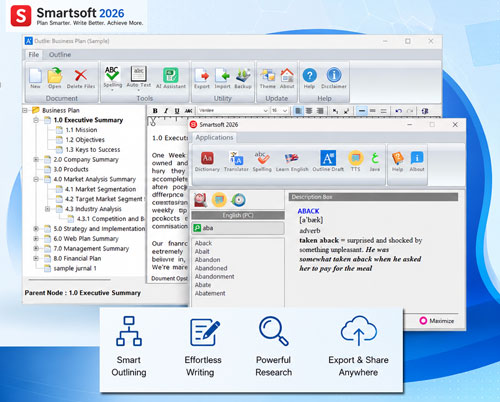Viewport: 500px width, 402px height.
Task: Click Help icon in Smartsoft 2026 window
Action: 397,158
